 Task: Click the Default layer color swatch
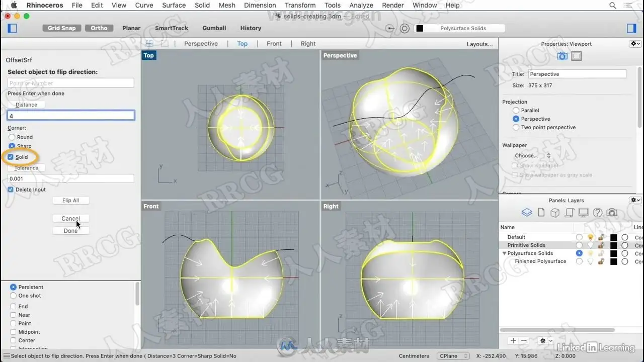click(x=613, y=237)
